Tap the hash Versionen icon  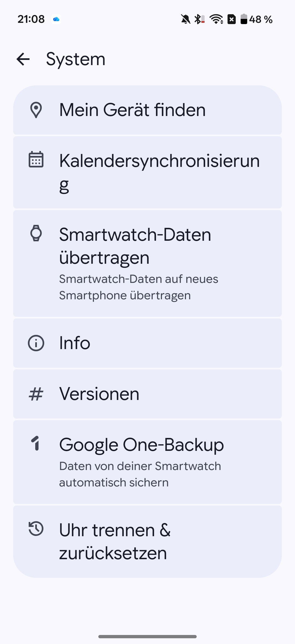click(36, 394)
